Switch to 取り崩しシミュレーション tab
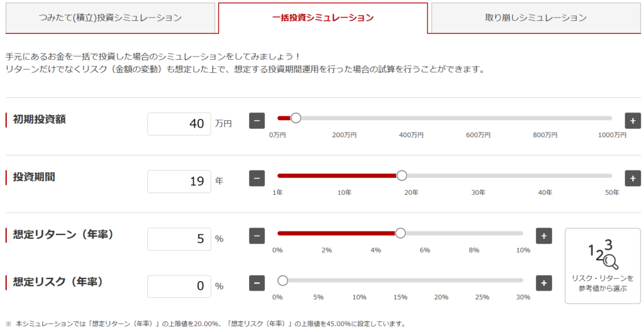644x332 pixels. (536, 18)
